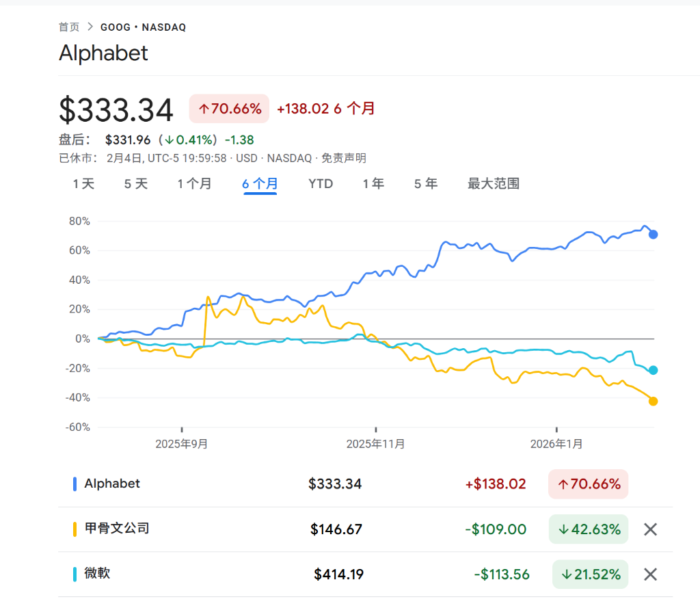Viewport: 700px width, 606px height.
Task: Click Alphabet's blue endpoint dot on chart
Action: [x=653, y=235]
